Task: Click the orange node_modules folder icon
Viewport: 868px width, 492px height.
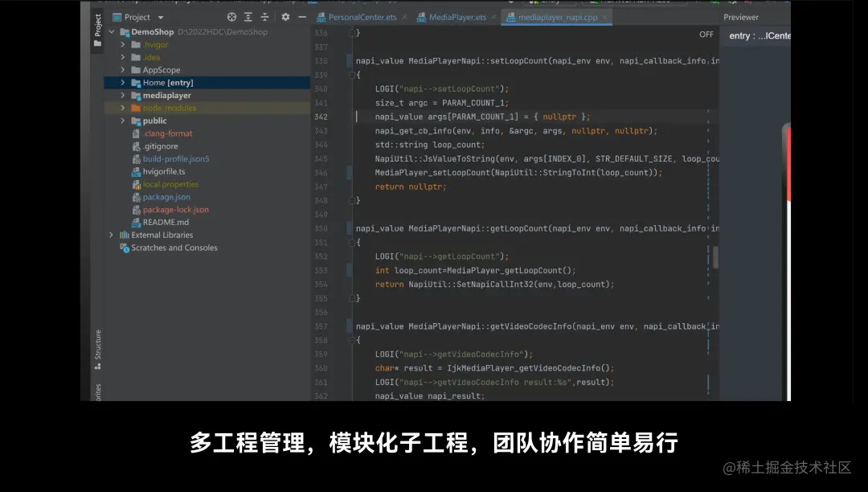Action: [136, 109]
